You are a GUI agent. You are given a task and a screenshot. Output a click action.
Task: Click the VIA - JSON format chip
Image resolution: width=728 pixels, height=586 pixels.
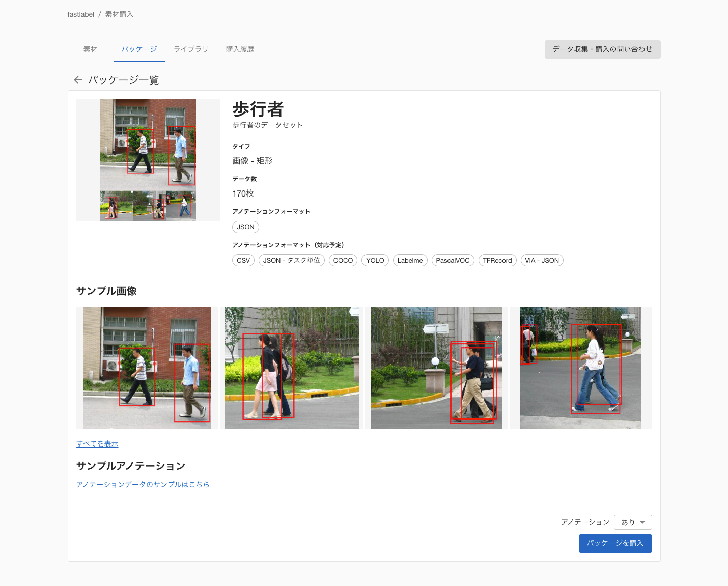tap(542, 261)
